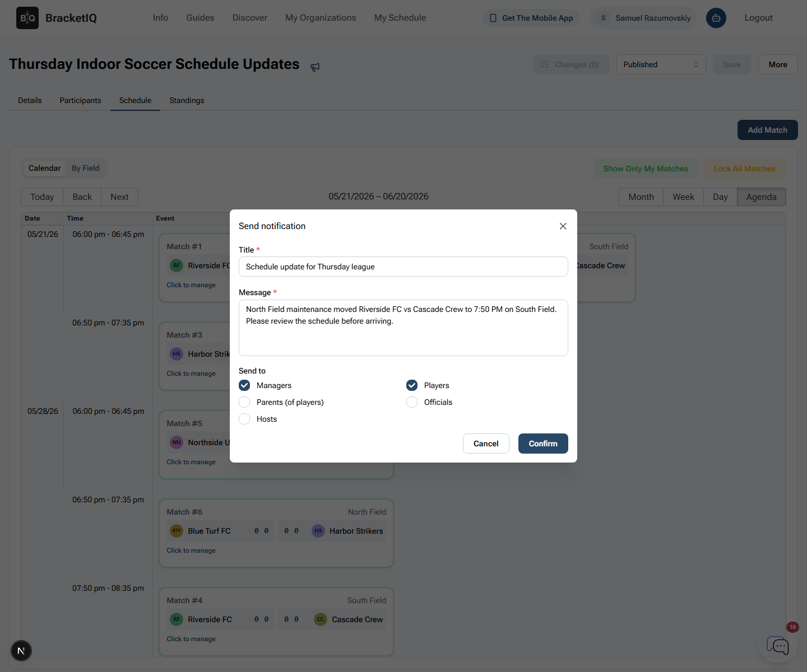807x672 pixels.
Task: Confirm sending the notification
Action: pos(543,444)
